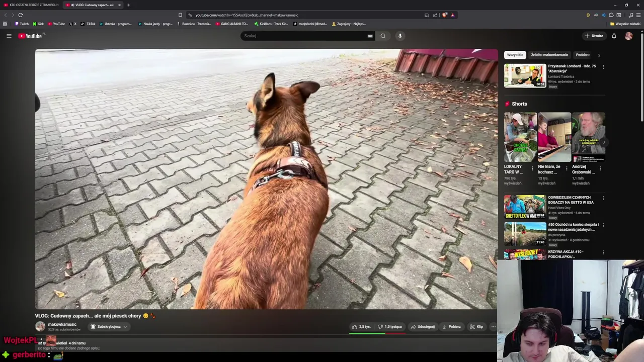
Task: Dislike the video showing 1,5 tysiąca
Action: (390, 327)
